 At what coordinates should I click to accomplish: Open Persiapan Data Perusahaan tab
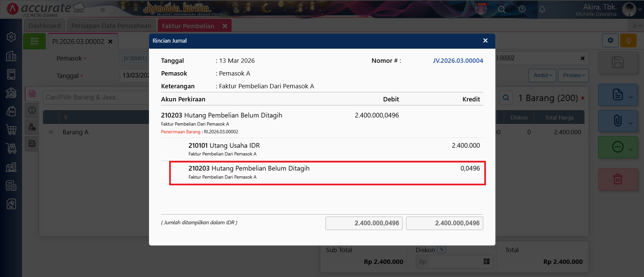pyautogui.click(x=111, y=26)
